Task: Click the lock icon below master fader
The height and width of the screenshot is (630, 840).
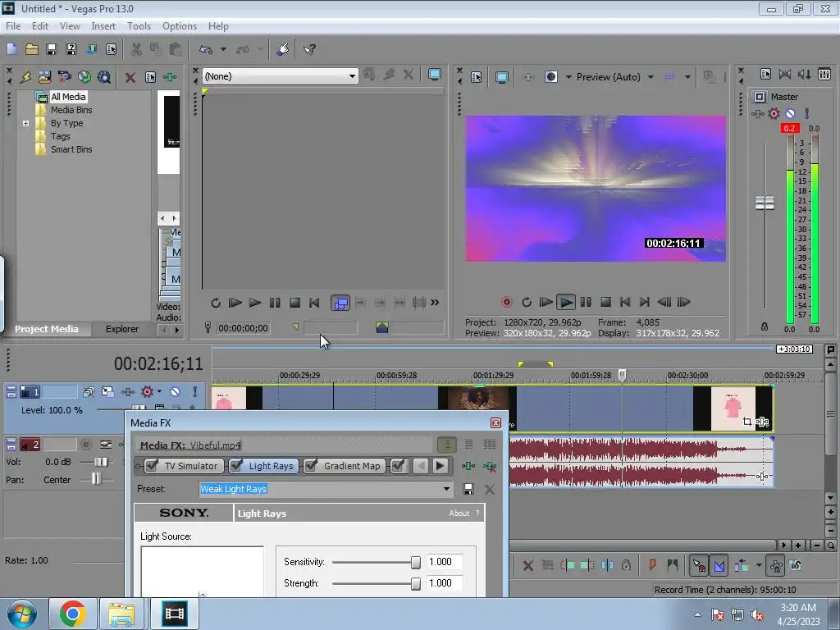Action: (x=765, y=326)
